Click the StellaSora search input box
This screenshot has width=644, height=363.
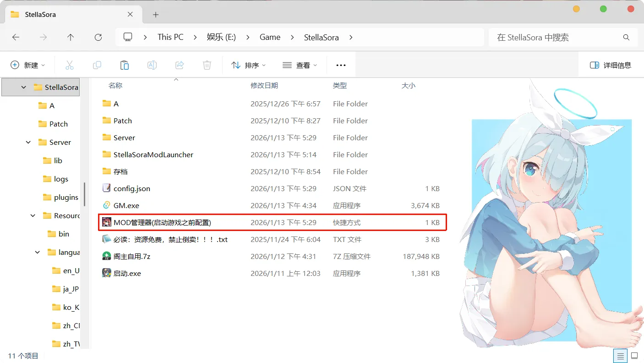[x=557, y=37]
